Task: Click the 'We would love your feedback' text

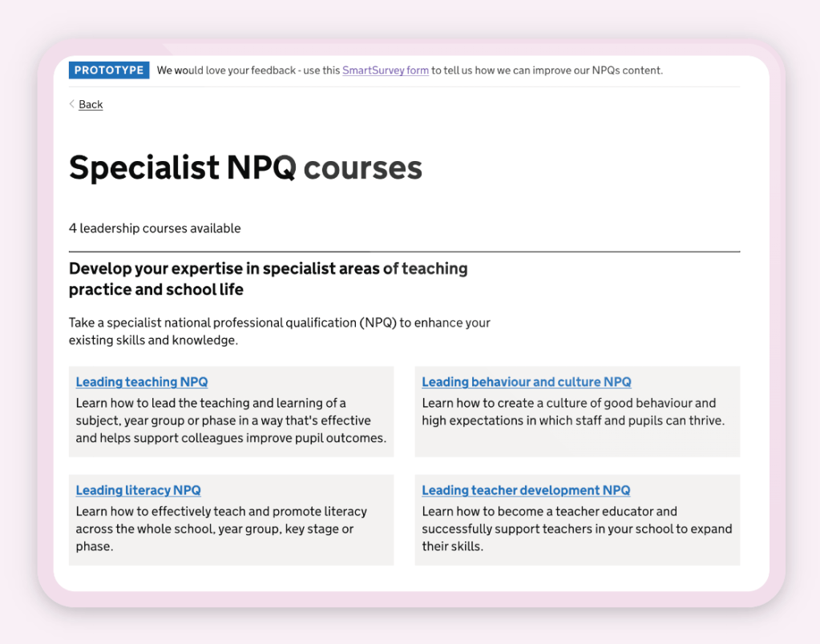Action: click(x=248, y=70)
